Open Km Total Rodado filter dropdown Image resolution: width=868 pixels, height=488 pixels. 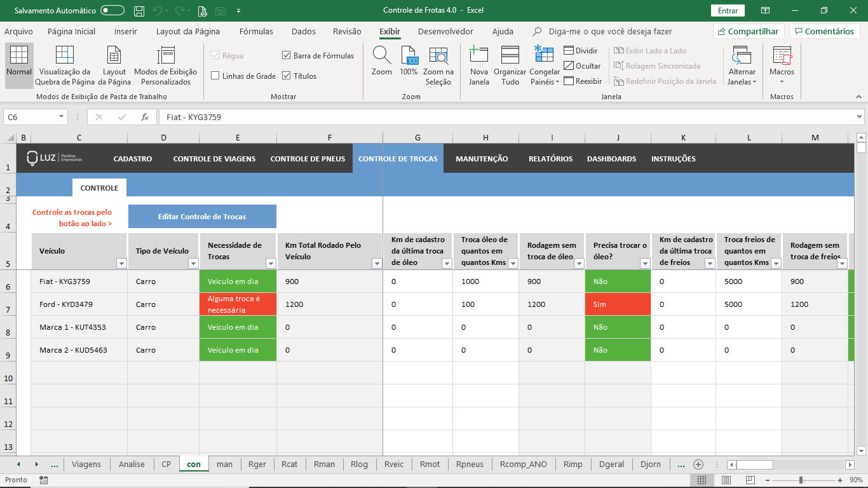pos(377,264)
